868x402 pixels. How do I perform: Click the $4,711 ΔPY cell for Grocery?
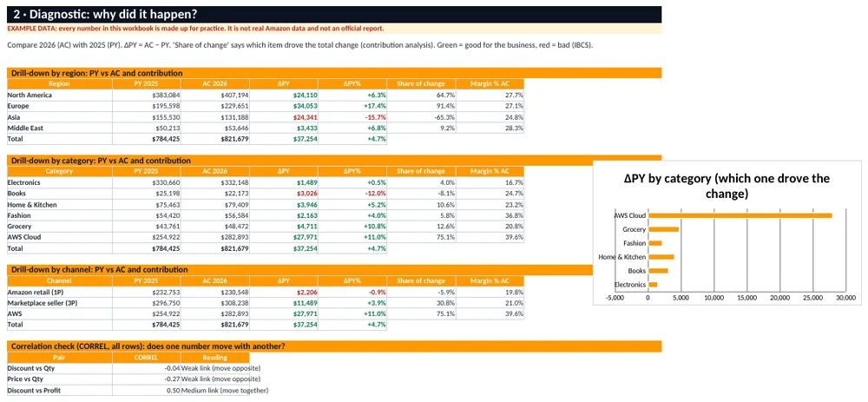click(x=284, y=227)
